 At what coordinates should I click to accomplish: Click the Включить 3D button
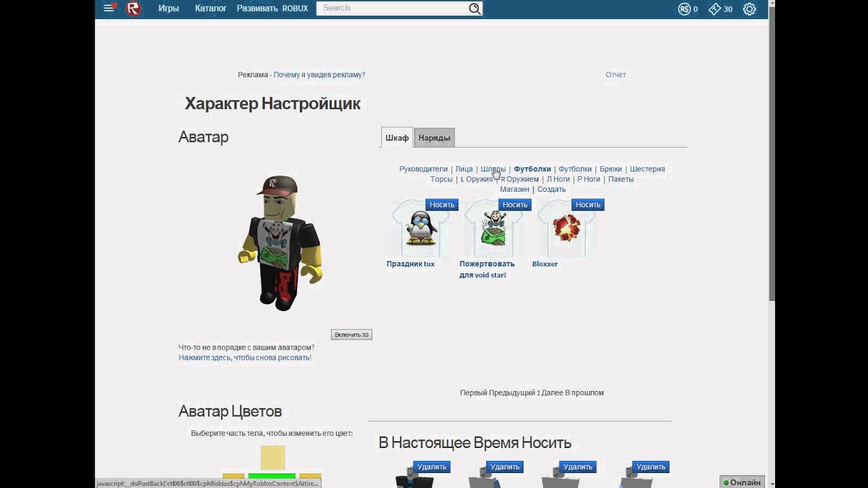coord(351,335)
